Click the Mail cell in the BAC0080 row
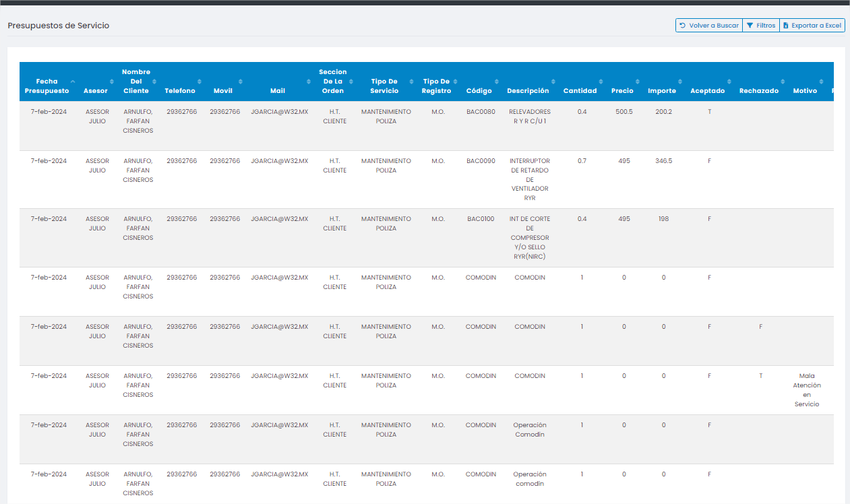850x504 pixels. point(279,112)
